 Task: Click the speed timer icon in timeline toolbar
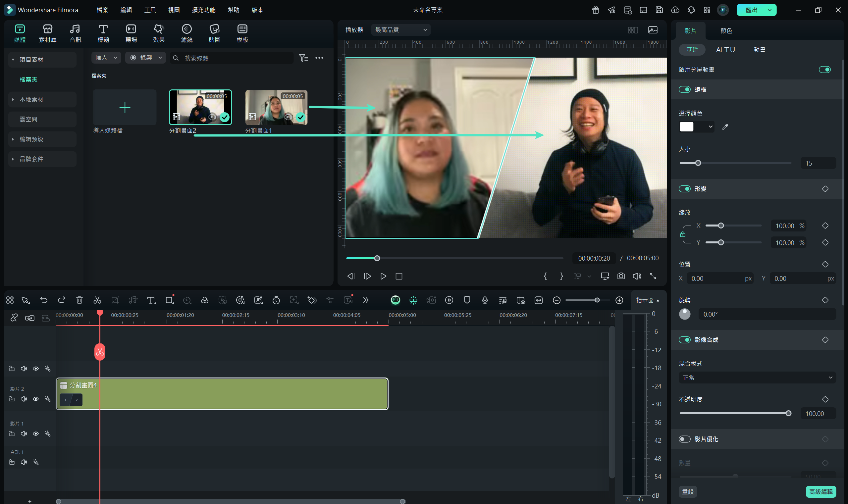pos(276,300)
